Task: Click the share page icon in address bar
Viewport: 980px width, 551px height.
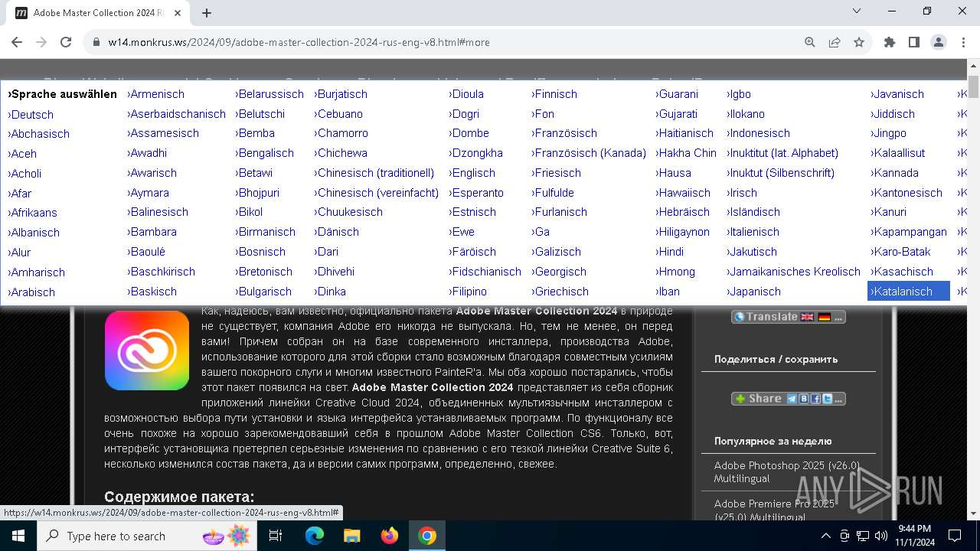Action: coord(835,42)
